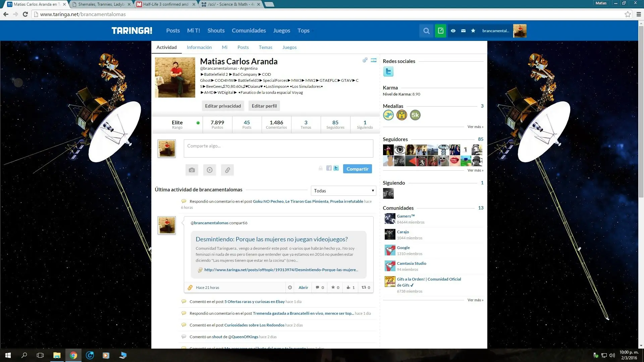644x362 pixels.
Task: Toggle Twitter sharing next to Compartir
Action: pos(336,168)
